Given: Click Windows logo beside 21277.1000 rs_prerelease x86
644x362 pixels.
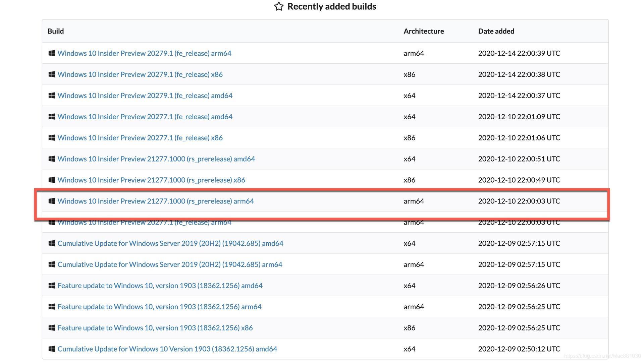Looking at the screenshot, I should point(52,180).
